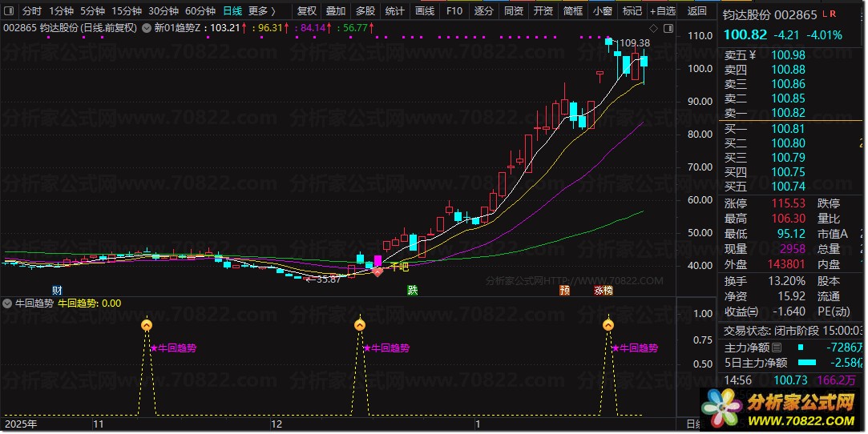868x434 pixels.
Task: Click the diamond icon above main chart
Action: tap(654, 28)
